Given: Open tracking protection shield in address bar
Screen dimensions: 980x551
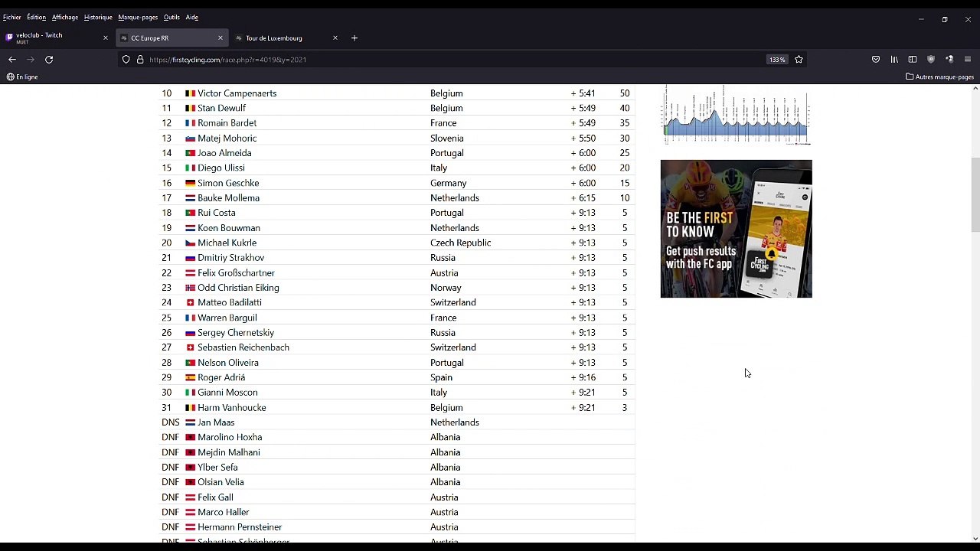Looking at the screenshot, I should click(x=126, y=59).
